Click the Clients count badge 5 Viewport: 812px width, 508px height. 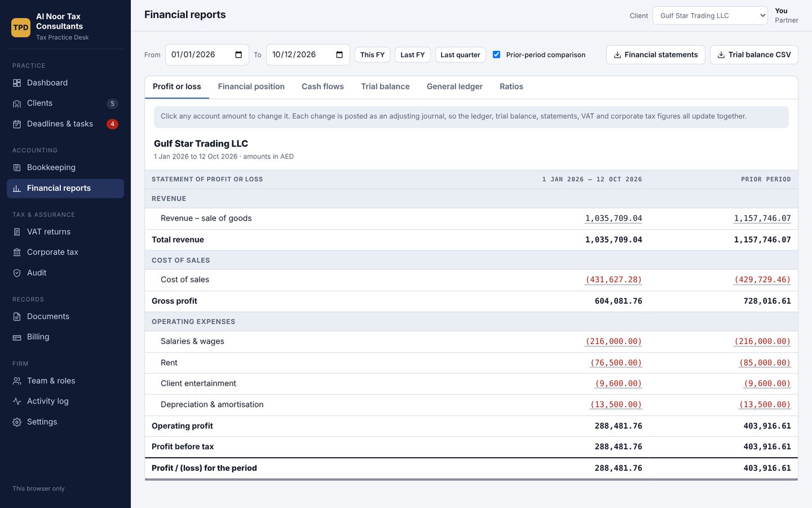pyautogui.click(x=112, y=103)
